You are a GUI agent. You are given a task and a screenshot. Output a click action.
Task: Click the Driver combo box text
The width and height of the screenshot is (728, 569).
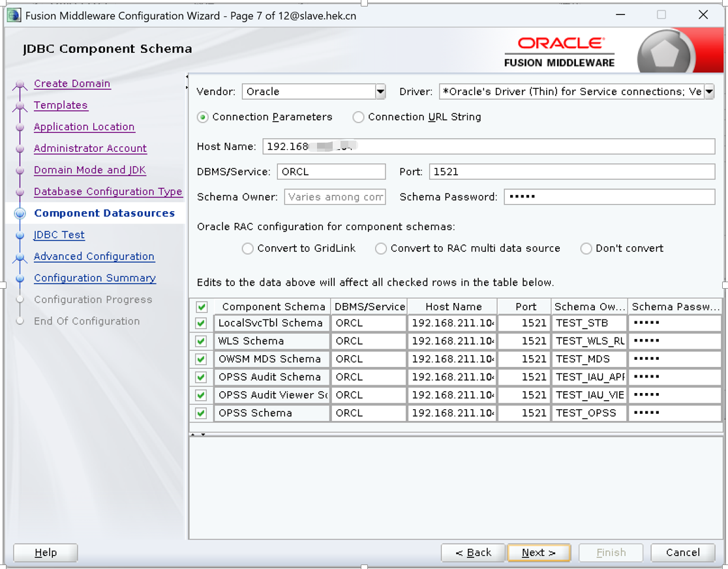(571, 91)
